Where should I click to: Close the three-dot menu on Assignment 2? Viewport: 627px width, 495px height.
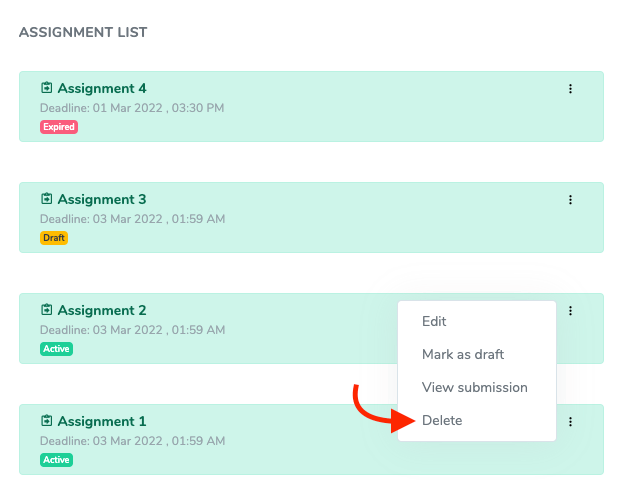(571, 311)
